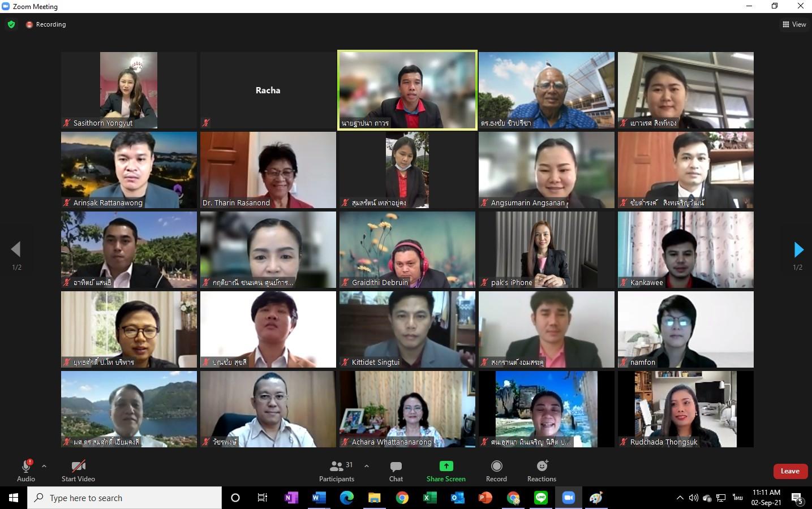The image size is (812, 509).
Task: Go to previous page of participants
Action: (x=16, y=249)
